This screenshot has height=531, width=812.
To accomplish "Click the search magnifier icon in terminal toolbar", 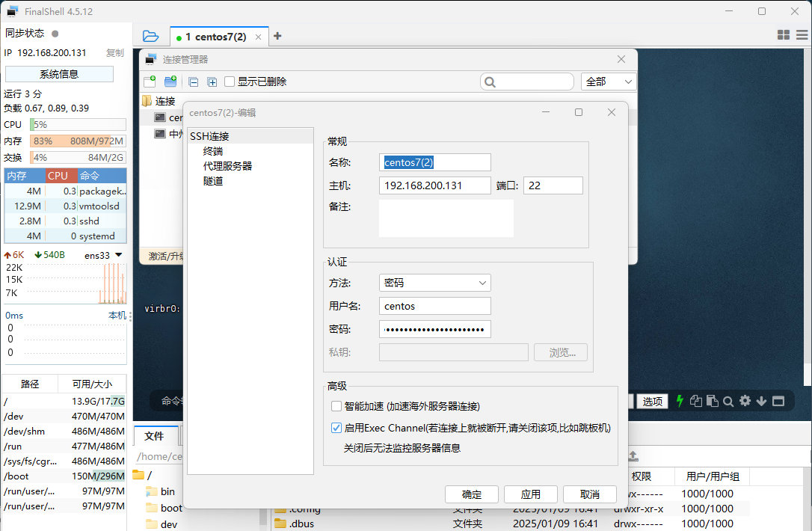I will point(728,402).
